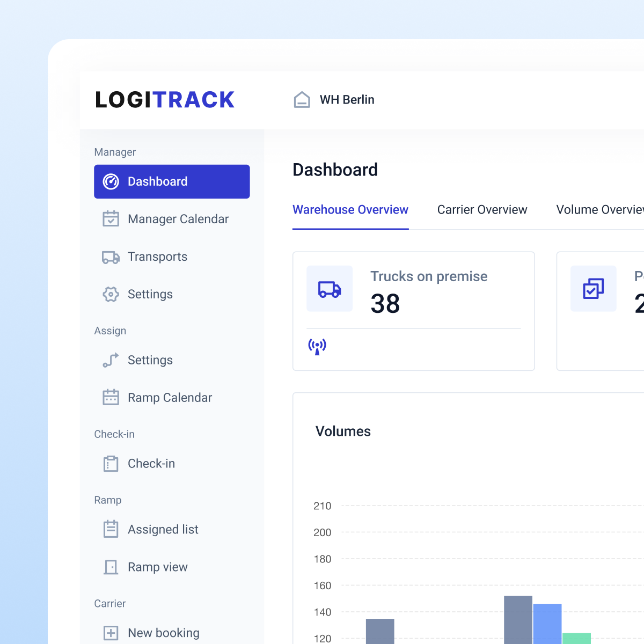Click the LOGITRACK logo
Image resolution: width=644 pixels, height=644 pixels.
coord(165,100)
